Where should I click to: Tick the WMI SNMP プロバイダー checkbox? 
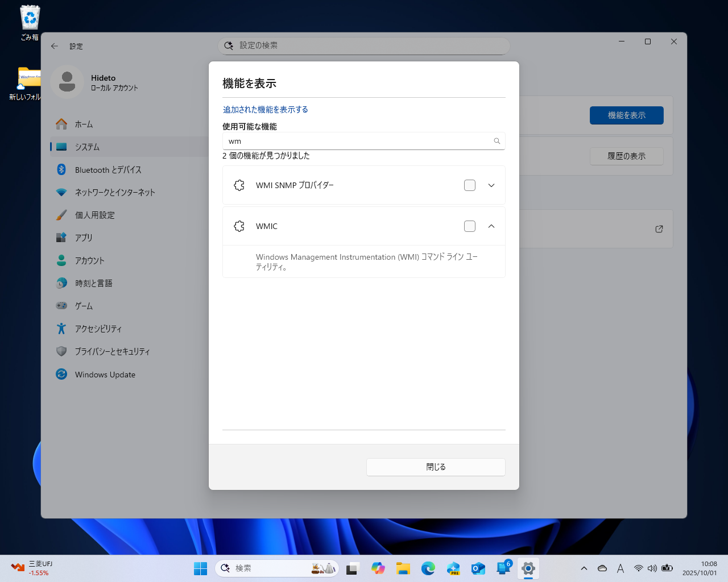[x=470, y=185]
